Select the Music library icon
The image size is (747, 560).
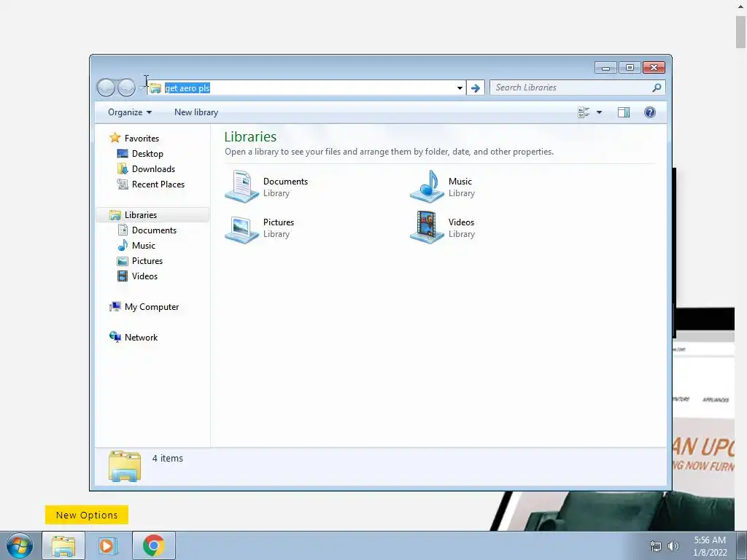[427, 187]
